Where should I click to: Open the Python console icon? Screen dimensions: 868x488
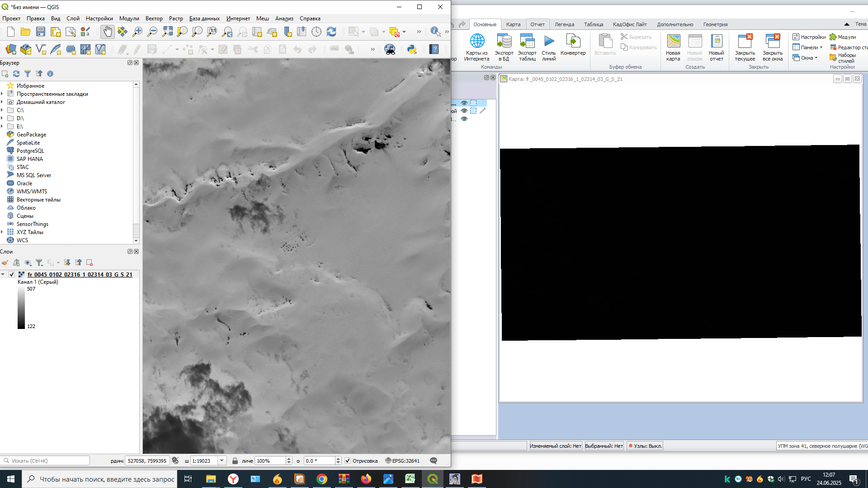tap(411, 49)
